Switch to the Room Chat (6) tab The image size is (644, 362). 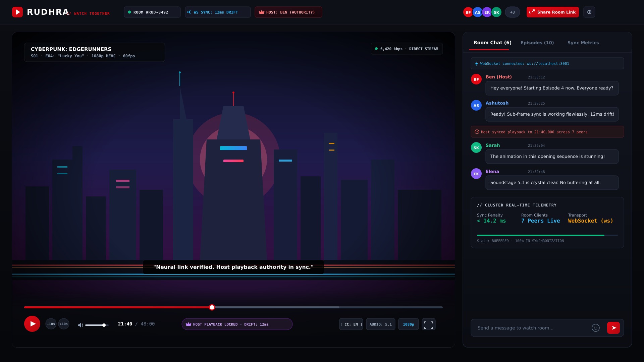pyautogui.click(x=492, y=43)
